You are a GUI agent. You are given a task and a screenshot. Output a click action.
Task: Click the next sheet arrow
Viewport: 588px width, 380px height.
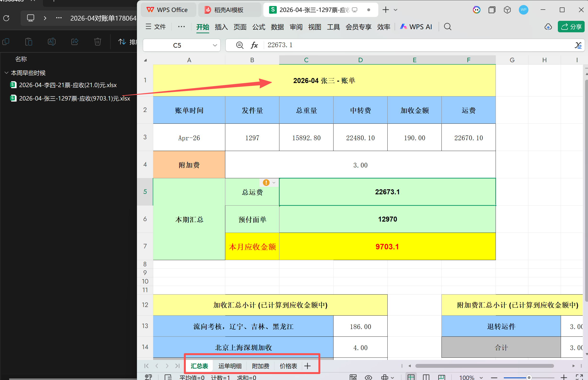(x=167, y=366)
